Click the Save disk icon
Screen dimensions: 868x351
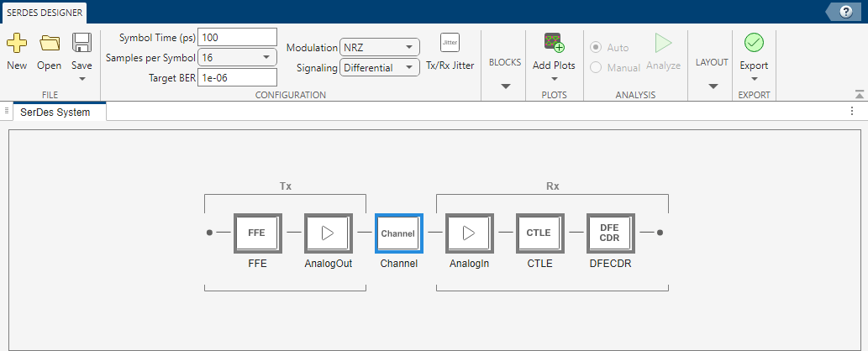tap(82, 43)
